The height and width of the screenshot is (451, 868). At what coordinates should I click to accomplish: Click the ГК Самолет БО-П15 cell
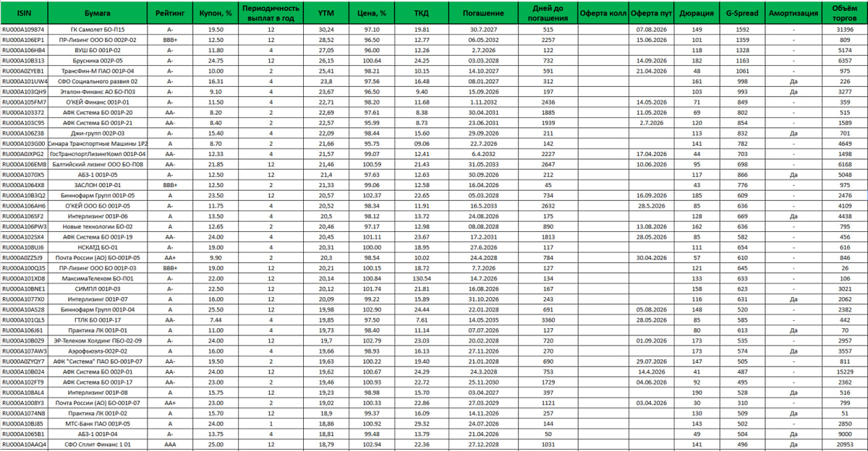click(98, 29)
